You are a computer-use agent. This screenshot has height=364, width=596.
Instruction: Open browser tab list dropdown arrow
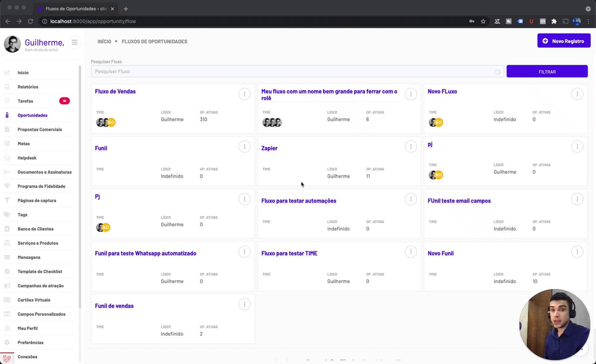pyautogui.click(x=588, y=9)
